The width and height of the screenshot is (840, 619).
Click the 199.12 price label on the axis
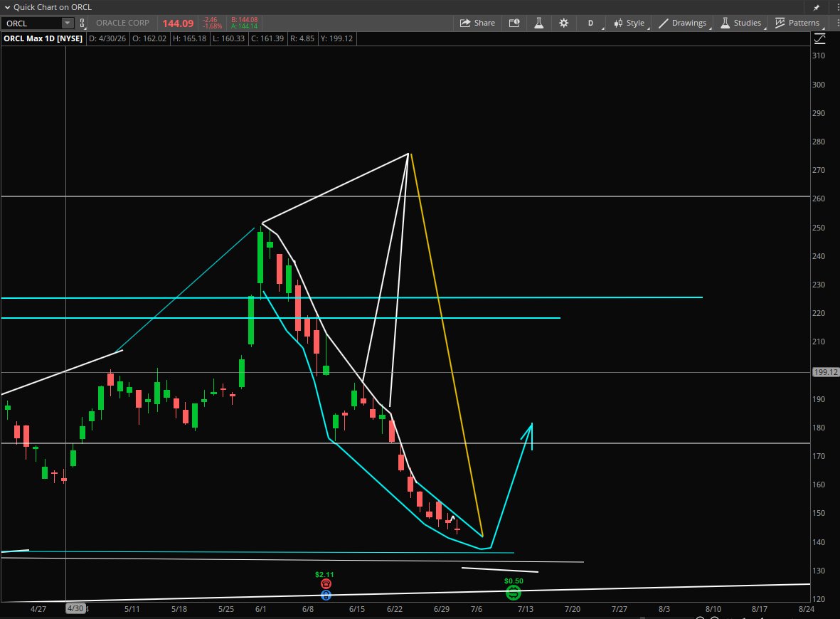point(826,372)
